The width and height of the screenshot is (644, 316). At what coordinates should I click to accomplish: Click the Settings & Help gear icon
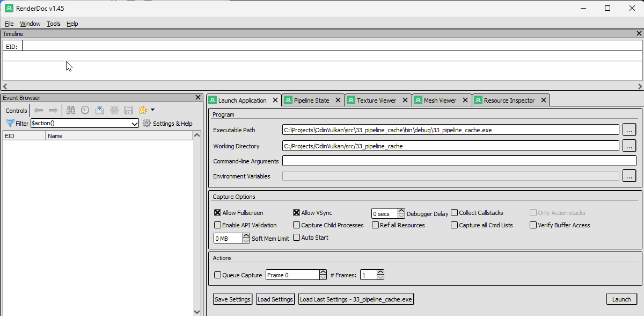pyautogui.click(x=147, y=123)
